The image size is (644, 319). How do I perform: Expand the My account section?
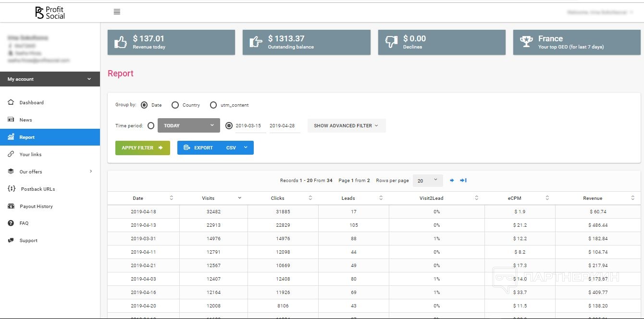[x=50, y=79]
